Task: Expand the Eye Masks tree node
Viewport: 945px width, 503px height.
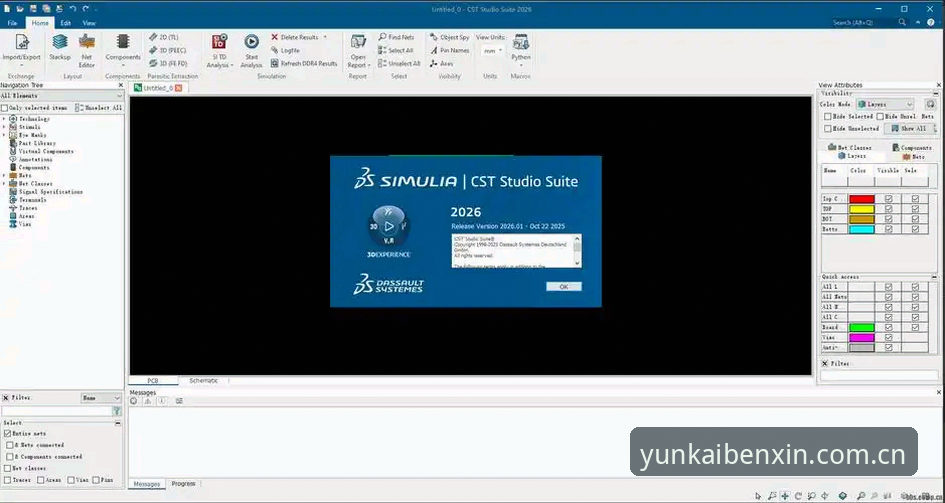Action: pos(4,135)
